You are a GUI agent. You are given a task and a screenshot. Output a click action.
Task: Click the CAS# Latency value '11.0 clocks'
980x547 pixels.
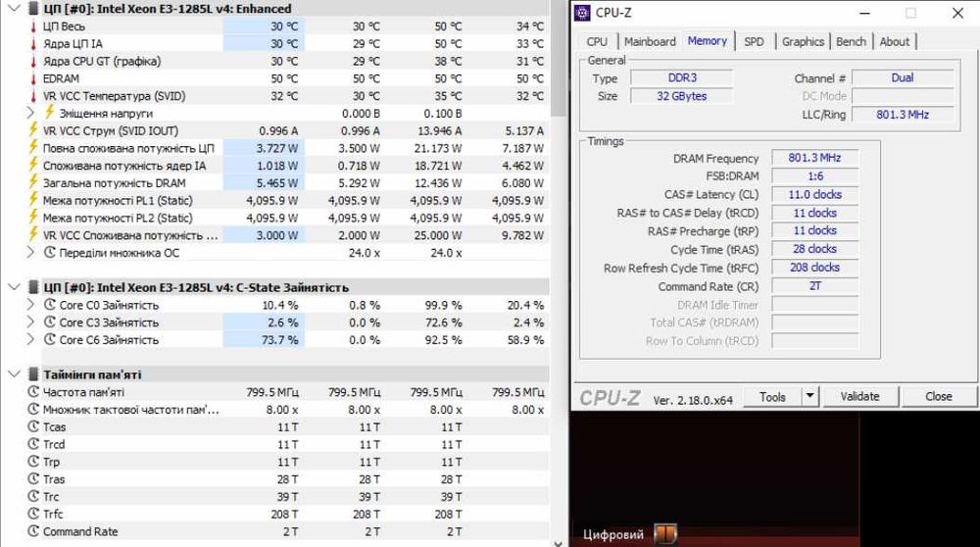pyautogui.click(x=814, y=195)
